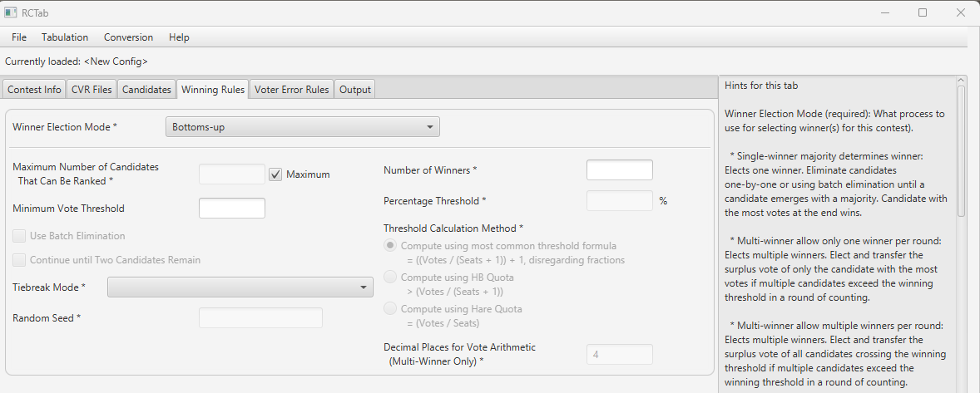Maximize the RCTab window
Viewport: 980px width, 393px height.
[923, 12]
